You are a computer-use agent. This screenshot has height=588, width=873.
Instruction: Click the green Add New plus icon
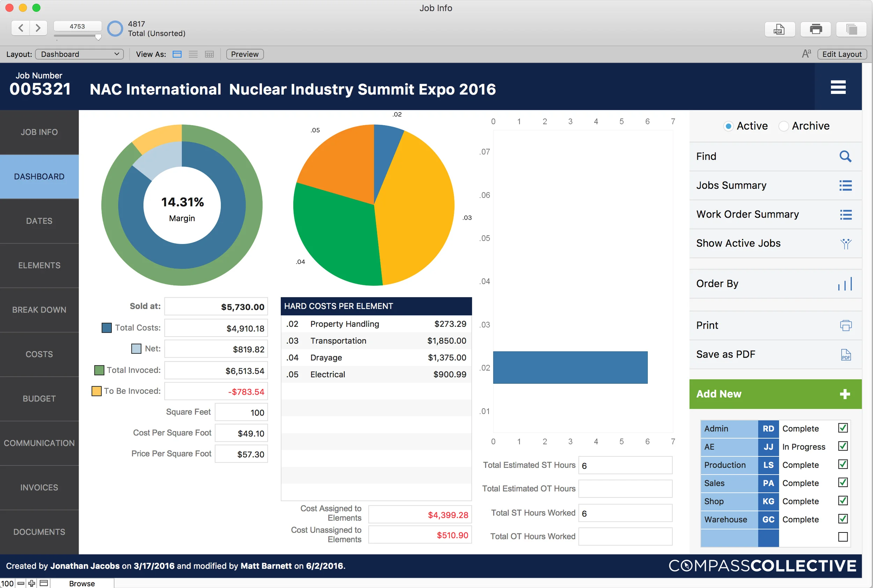845,394
